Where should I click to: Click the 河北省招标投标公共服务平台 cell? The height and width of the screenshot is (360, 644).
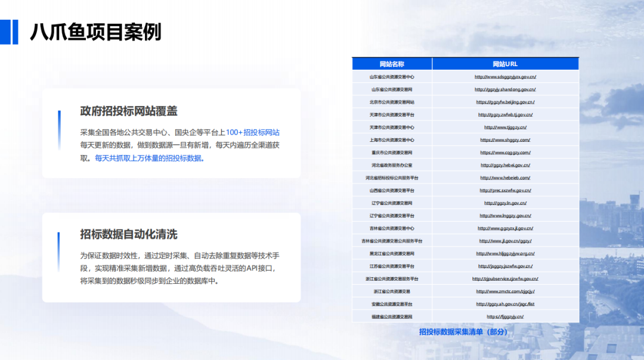tap(392, 178)
